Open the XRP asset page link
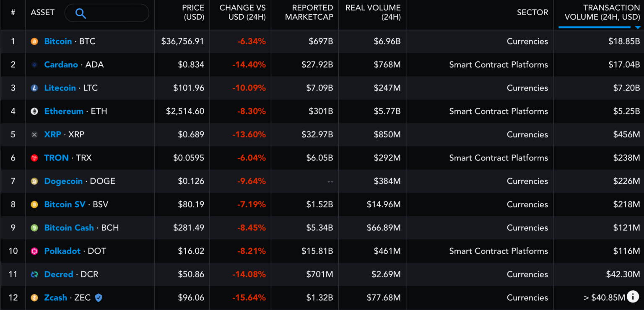The height and width of the screenshot is (310, 644). tap(52, 135)
